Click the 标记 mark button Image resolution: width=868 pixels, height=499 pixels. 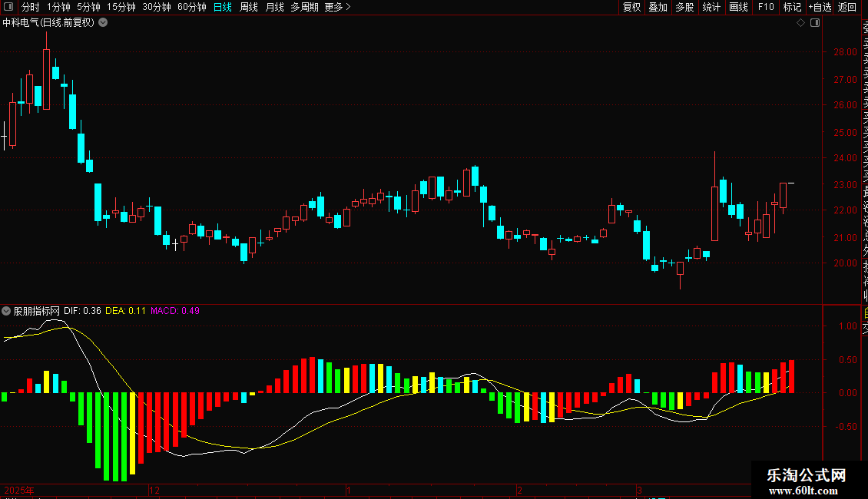click(792, 7)
